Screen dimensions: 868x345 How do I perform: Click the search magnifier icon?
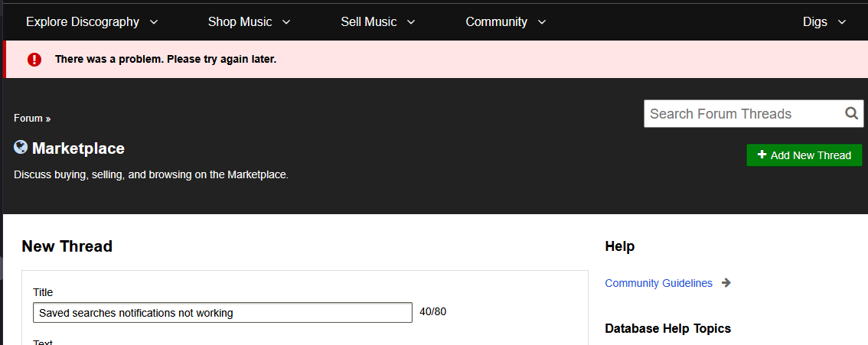click(x=851, y=114)
